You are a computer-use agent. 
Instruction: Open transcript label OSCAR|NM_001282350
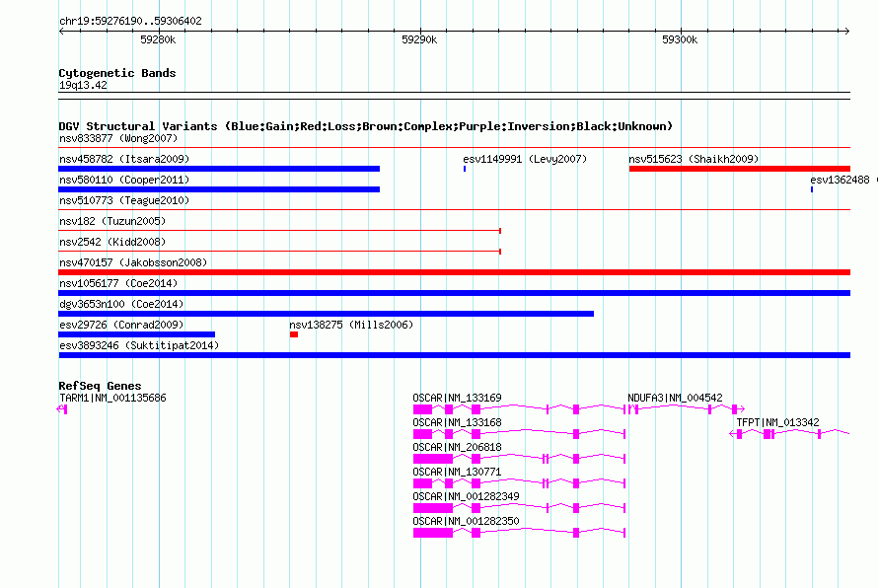coord(466,521)
